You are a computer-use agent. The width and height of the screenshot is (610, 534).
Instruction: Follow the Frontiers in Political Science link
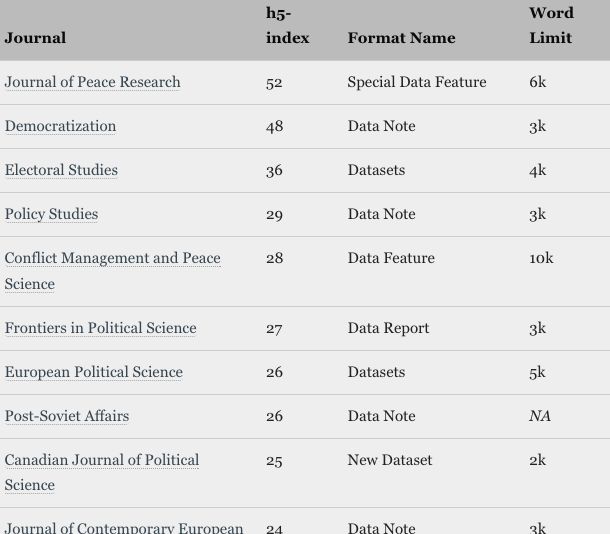coord(100,328)
